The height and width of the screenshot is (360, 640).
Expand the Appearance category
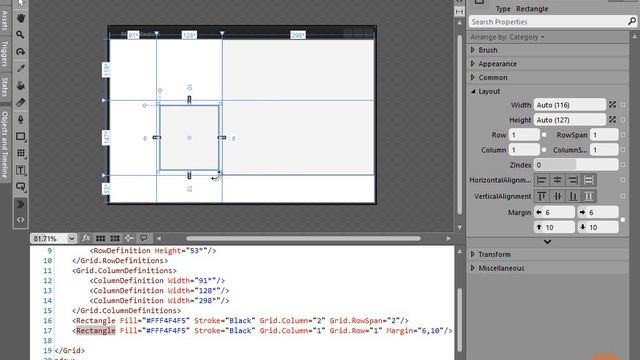point(473,64)
